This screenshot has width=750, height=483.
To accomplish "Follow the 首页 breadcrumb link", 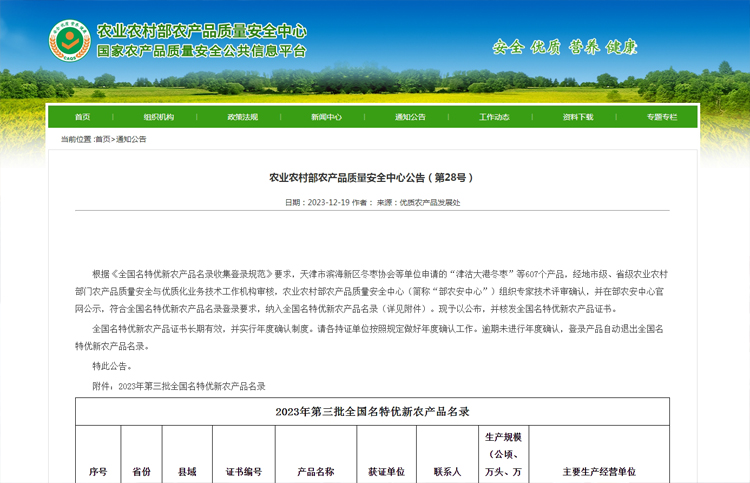I will tap(103, 139).
